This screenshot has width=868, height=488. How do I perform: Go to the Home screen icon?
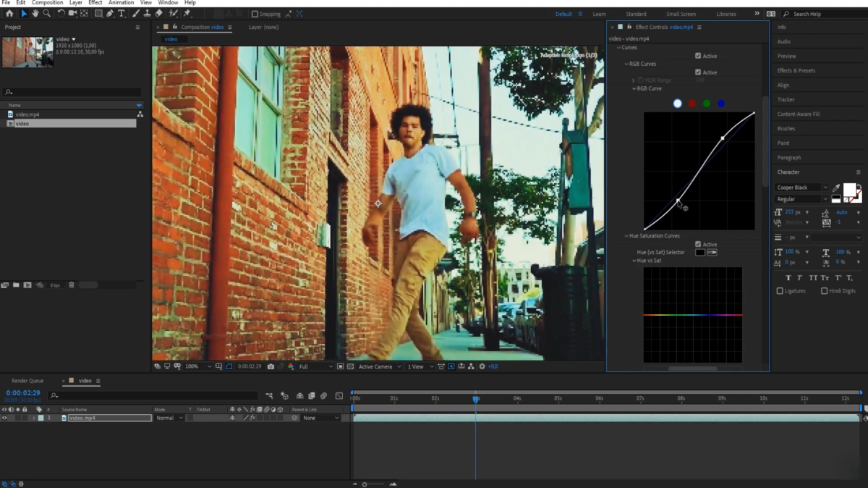pyautogui.click(x=9, y=14)
